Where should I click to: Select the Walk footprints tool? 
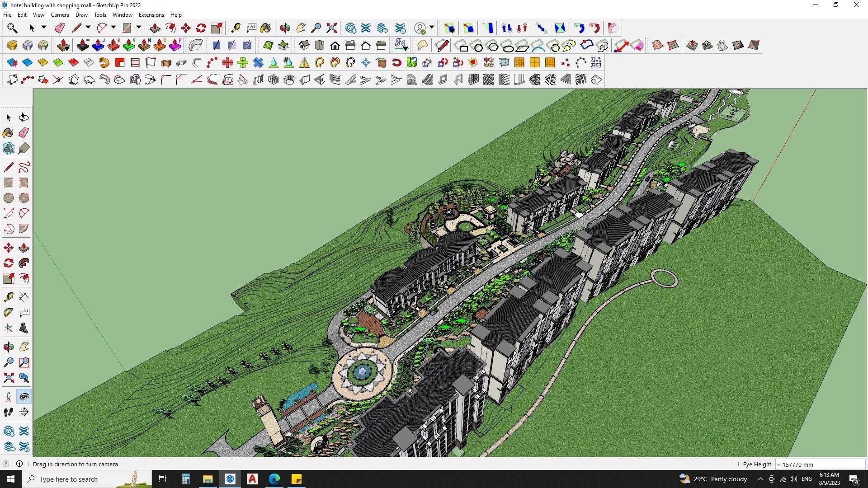click(x=9, y=412)
